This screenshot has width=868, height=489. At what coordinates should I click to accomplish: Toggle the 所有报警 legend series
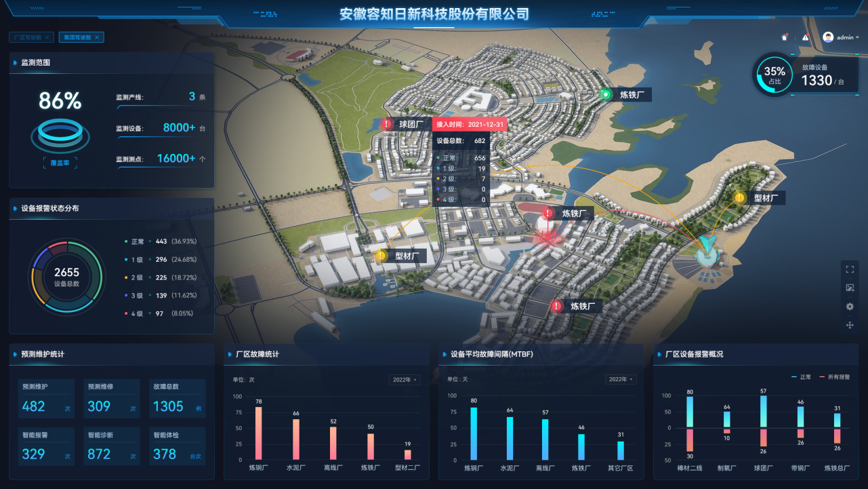click(x=834, y=376)
